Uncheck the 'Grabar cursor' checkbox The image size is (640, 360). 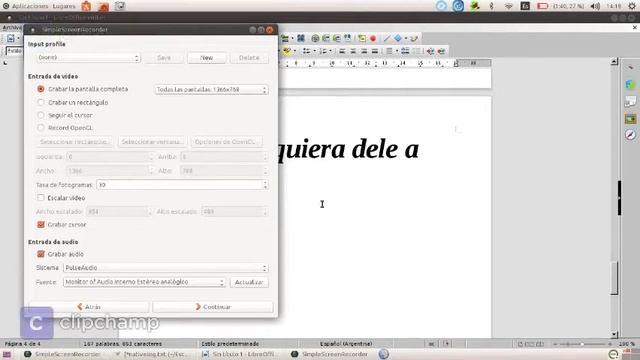click(x=41, y=224)
